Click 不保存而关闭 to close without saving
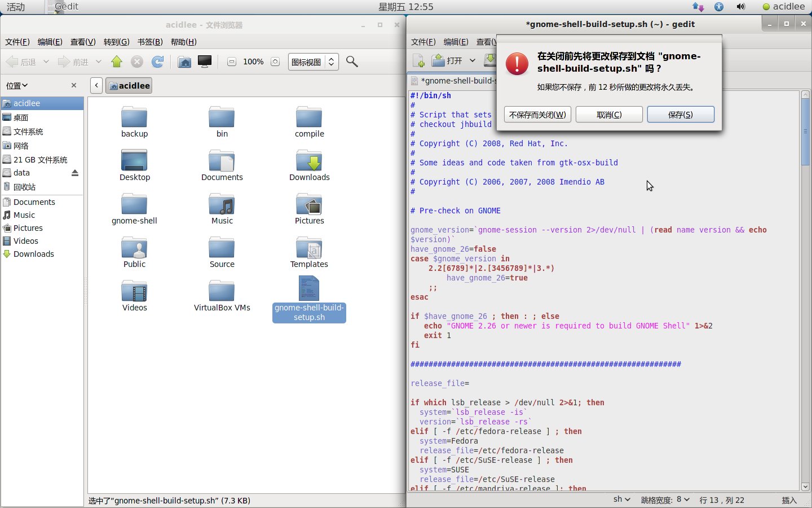 pyautogui.click(x=537, y=115)
